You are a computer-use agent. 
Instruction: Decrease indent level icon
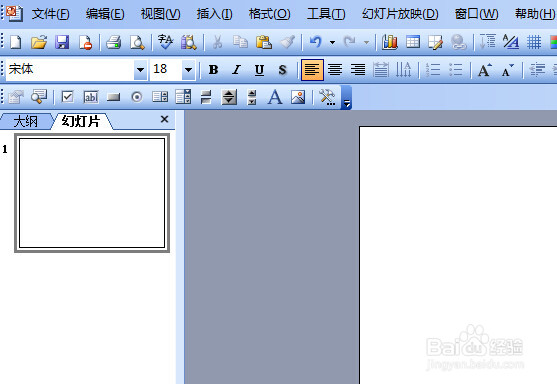(x=537, y=70)
